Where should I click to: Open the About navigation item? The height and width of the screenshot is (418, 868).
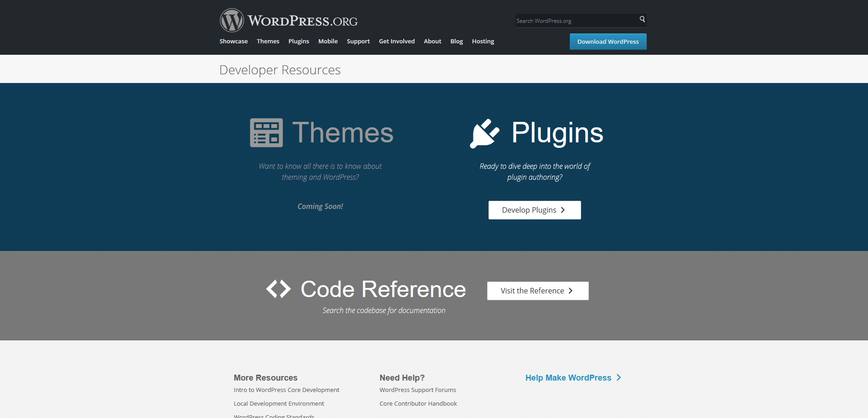[432, 41]
